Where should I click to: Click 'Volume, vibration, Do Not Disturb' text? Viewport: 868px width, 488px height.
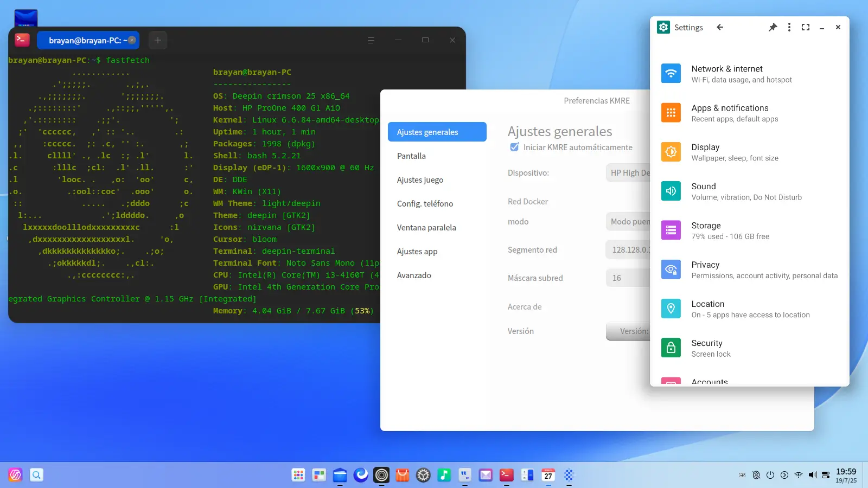[746, 197]
